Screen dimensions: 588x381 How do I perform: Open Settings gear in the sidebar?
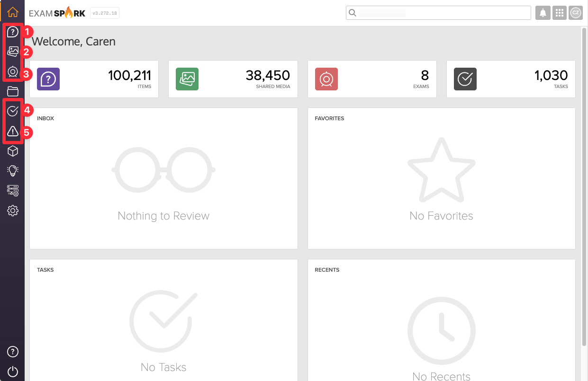13,211
